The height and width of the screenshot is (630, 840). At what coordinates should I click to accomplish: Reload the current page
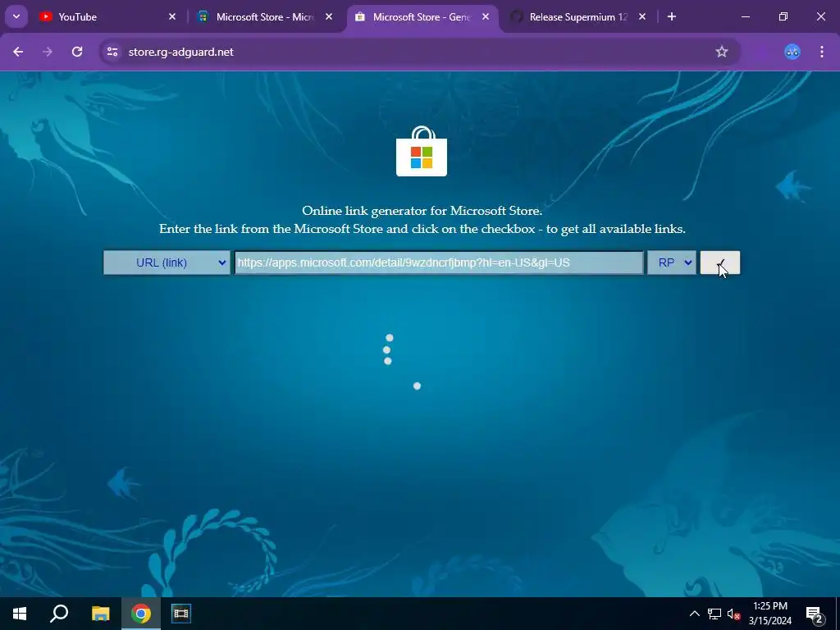click(77, 52)
